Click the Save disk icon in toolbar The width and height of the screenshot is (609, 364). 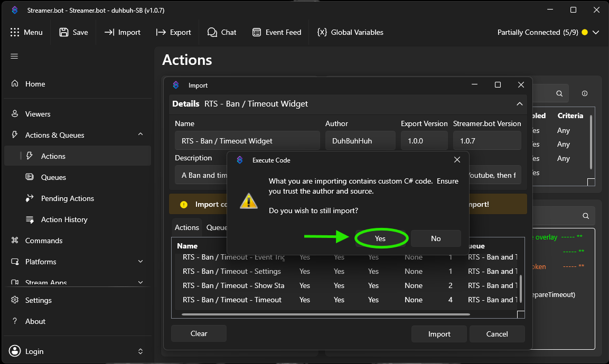pos(64,32)
